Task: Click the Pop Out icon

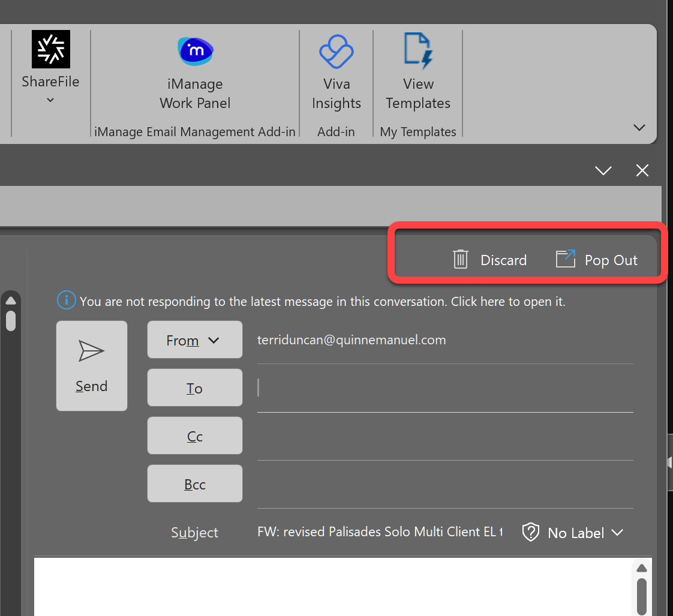Action: [x=564, y=259]
